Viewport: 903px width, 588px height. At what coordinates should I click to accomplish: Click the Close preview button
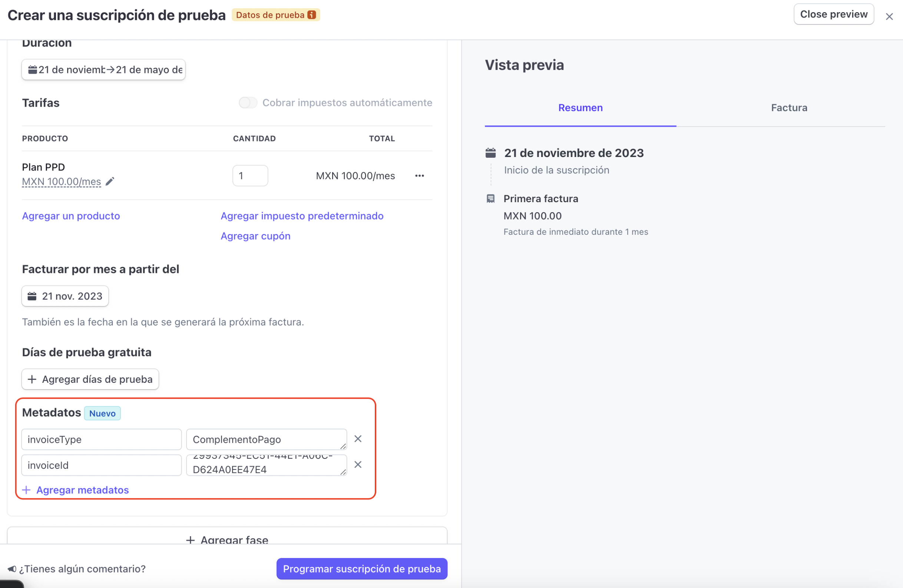point(834,14)
